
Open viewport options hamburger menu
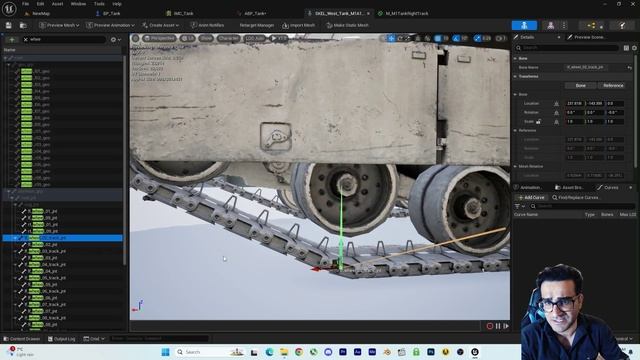(x=136, y=38)
